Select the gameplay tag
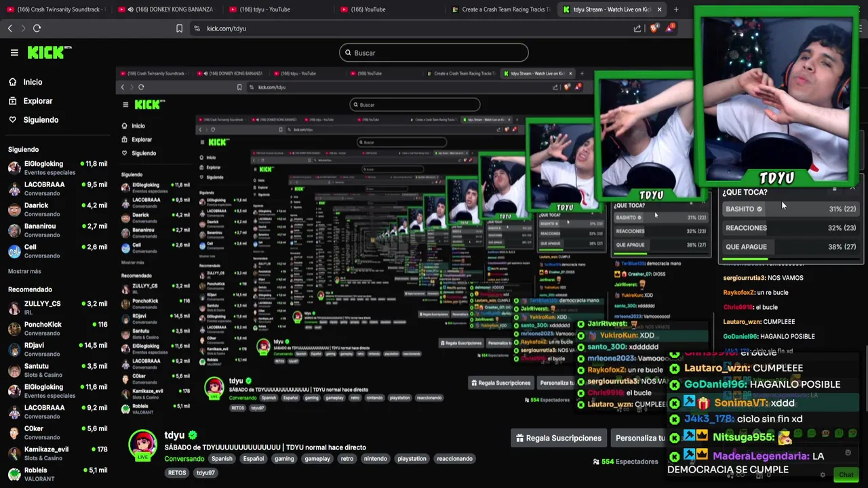868x488 pixels. pyautogui.click(x=317, y=459)
